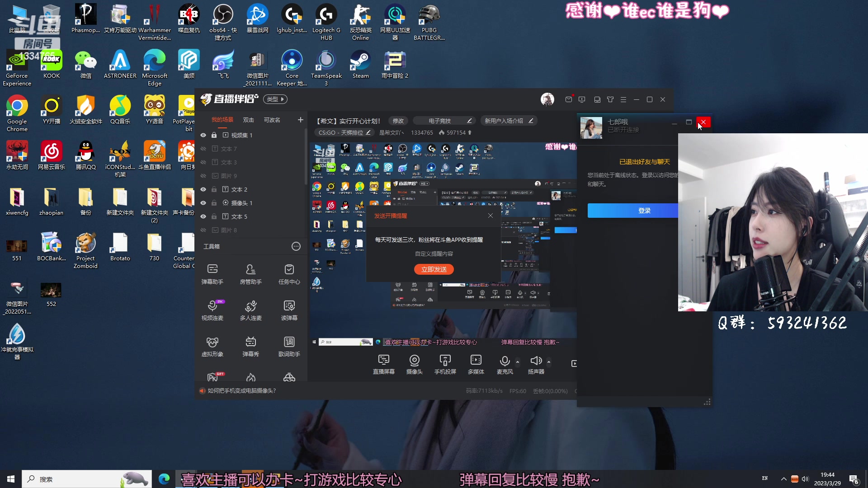The height and width of the screenshot is (488, 868).
Task: Add 直播屏幕 screen capture source
Action: click(383, 364)
